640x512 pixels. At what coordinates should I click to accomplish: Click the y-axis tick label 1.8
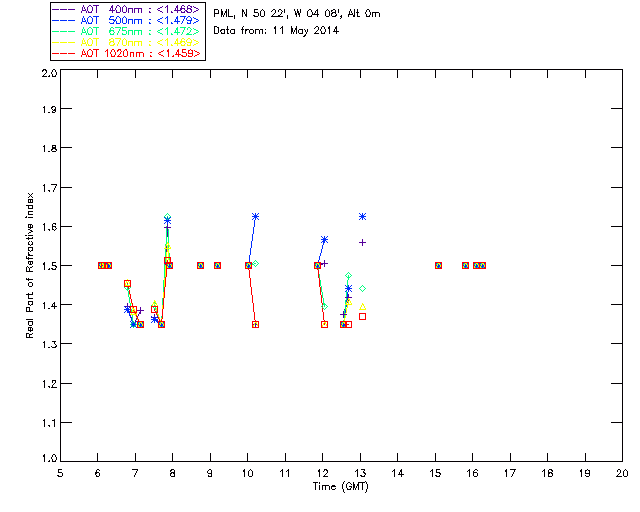point(49,148)
